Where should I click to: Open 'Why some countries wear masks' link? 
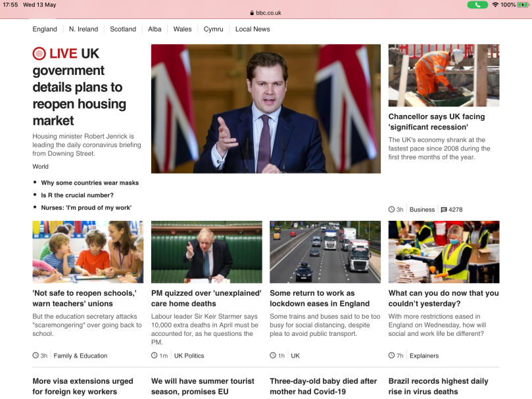[x=89, y=183]
